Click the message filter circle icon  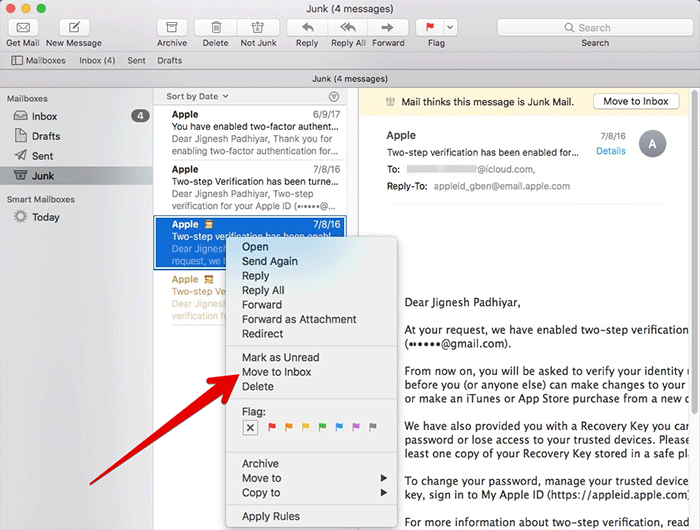point(333,96)
